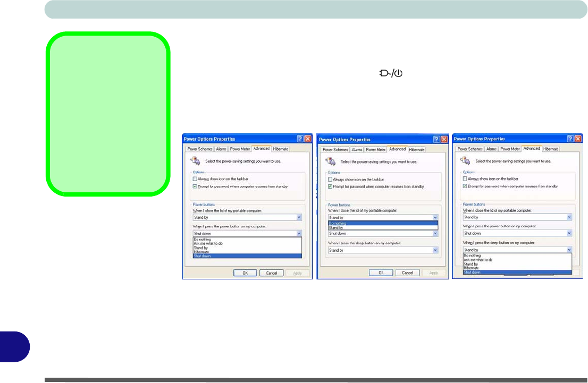Switch to Alarms tab in the left dialog
The height and width of the screenshot is (383, 588).
tap(221, 149)
